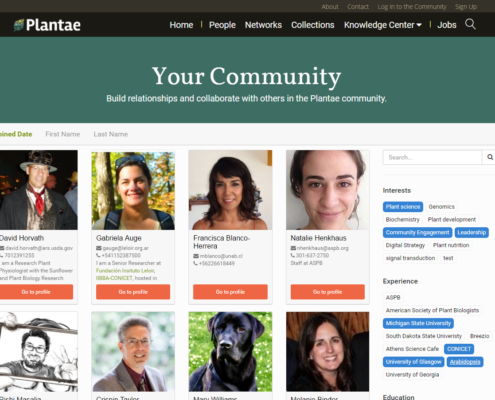Click the Sign Up link
This screenshot has width=495, height=400.
point(466,7)
